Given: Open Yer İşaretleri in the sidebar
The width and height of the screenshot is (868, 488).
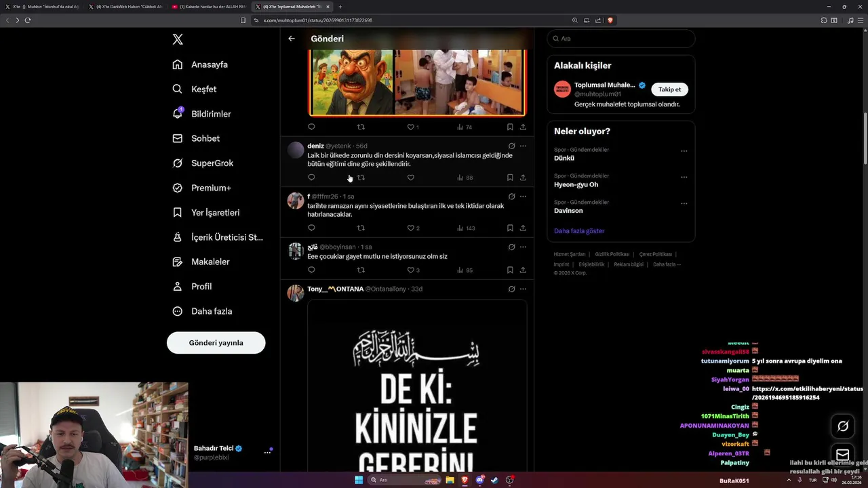Looking at the screenshot, I should tap(206, 212).
